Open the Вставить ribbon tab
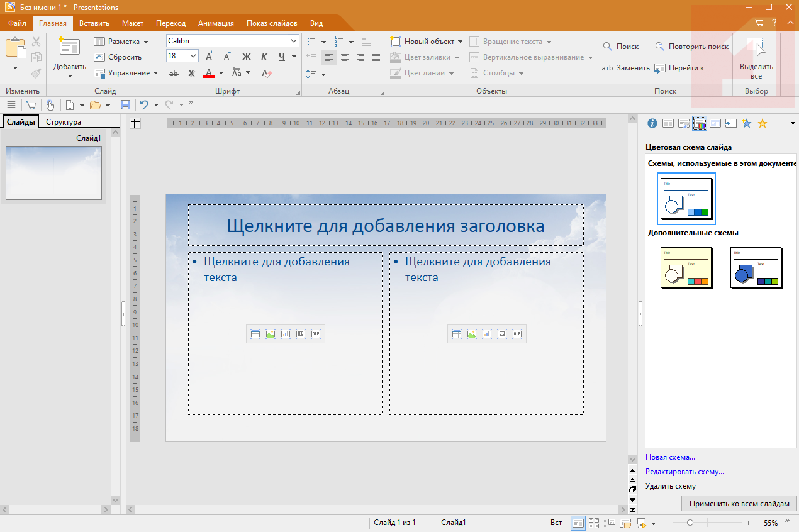799x532 pixels. coord(94,23)
